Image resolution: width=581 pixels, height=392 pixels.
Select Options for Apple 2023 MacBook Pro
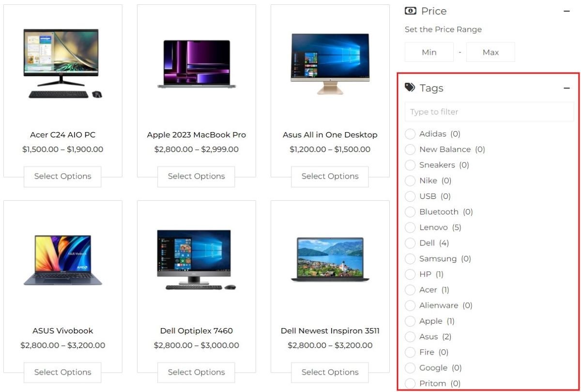point(196,177)
